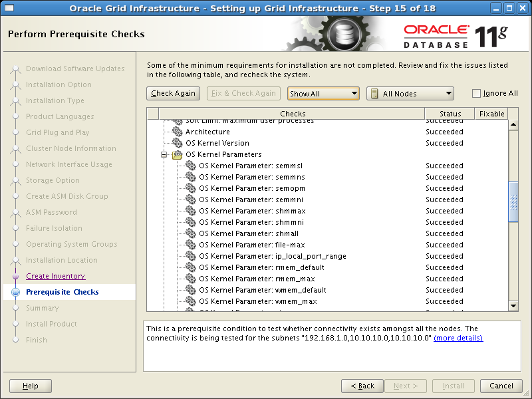
Task: Select the Cluster Node Information step
Action: [x=71, y=148]
